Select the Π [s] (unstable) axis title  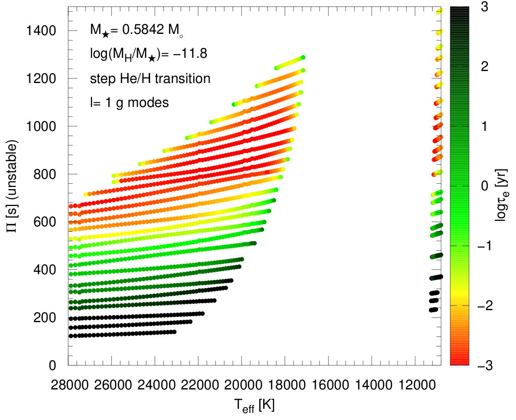[12, 186]
